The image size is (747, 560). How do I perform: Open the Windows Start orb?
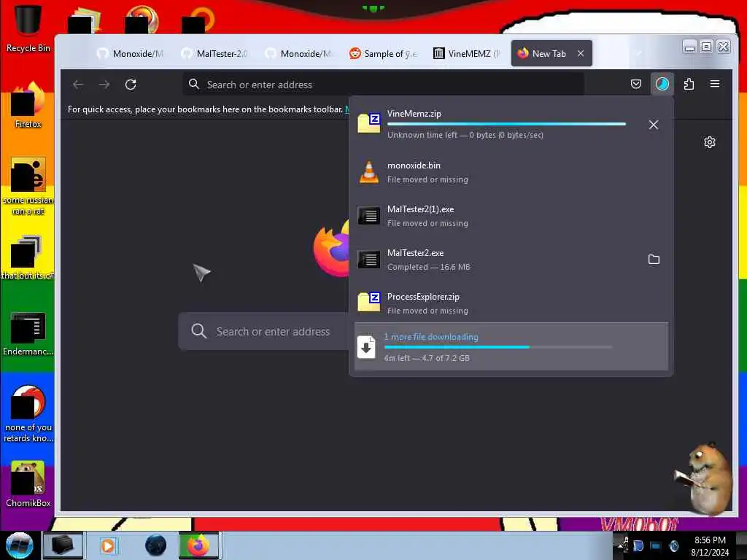(x=20, y=545)
